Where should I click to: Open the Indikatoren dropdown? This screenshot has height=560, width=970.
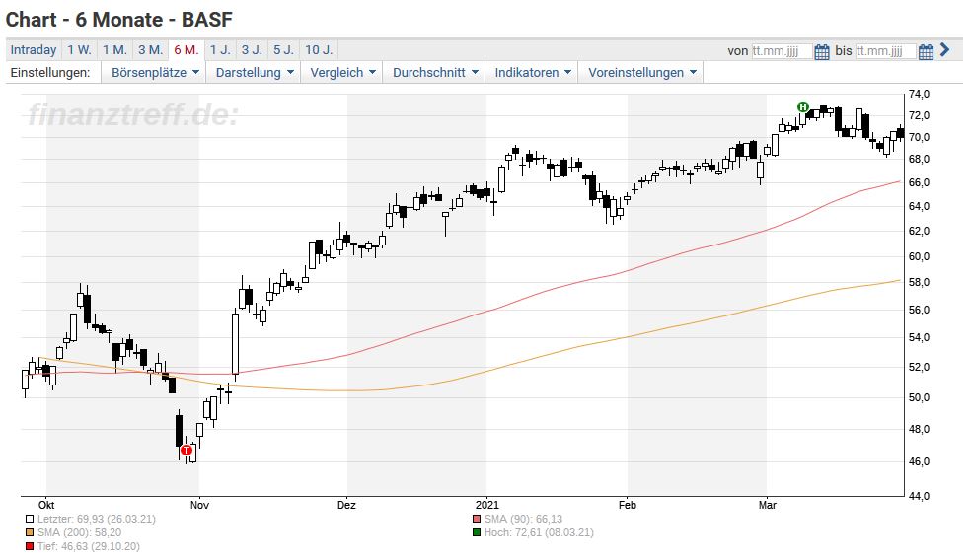(533, 72)
